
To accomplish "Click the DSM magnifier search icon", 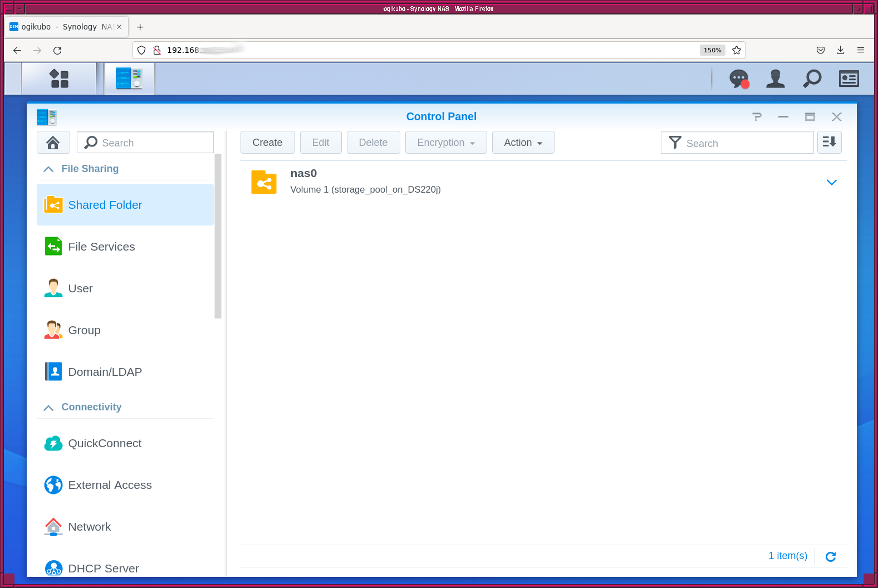I will tap(812, 79).
